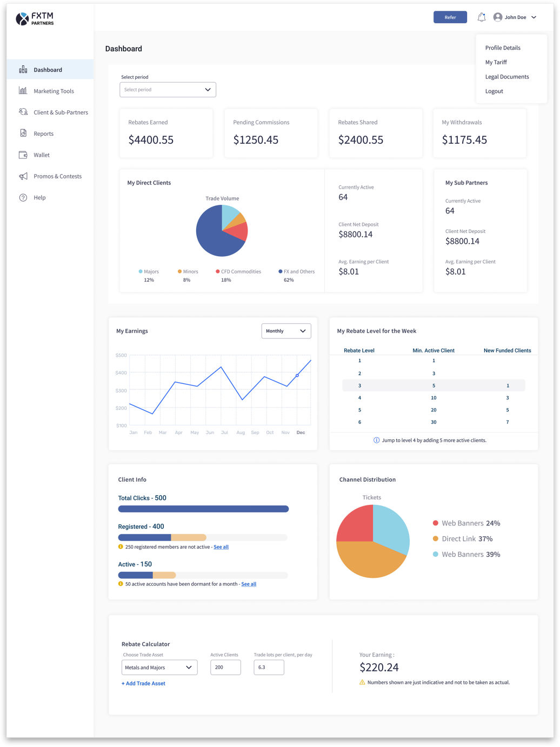
Task: Click the Promos & Contests megaphone icon
Action: 23,176
